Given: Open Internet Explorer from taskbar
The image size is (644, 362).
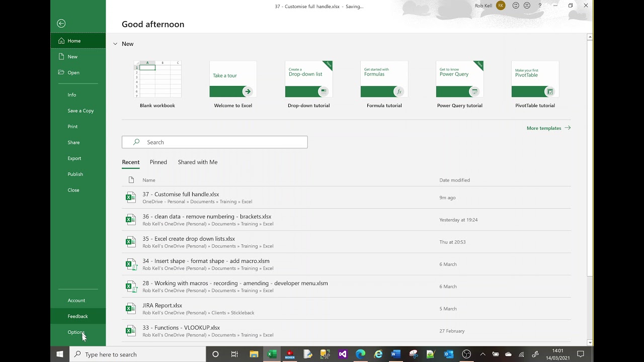Looking at the screenshot, I should point(378,354).
